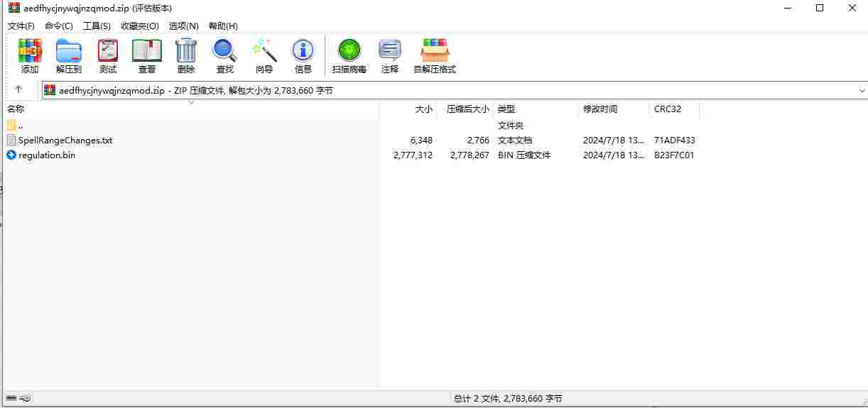The height and width of the screenshot is (408, 868).
Task: Close the WinRAR window
Action: (852, 9)
